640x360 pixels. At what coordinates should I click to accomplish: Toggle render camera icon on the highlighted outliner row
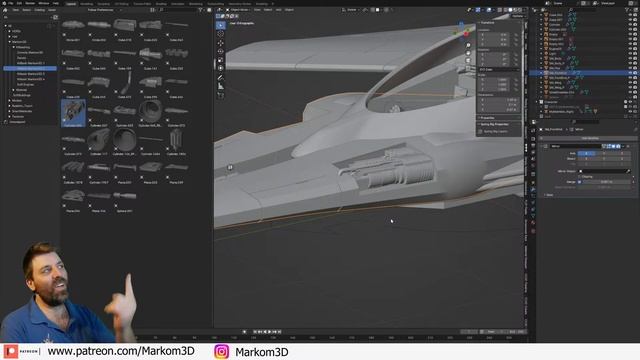635,73
